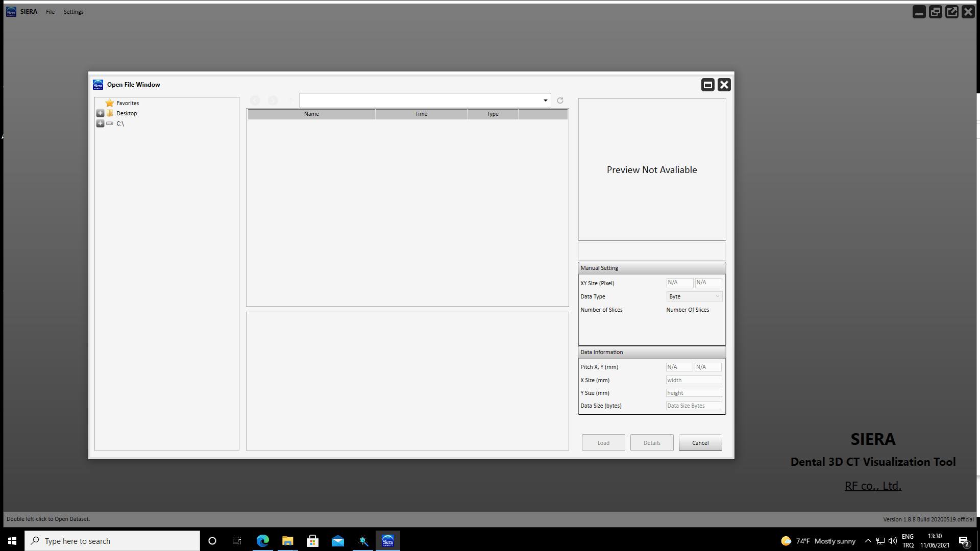Open File Explorer from taskbar
Screen dimensions: 980x551
(x=288, y=541)
